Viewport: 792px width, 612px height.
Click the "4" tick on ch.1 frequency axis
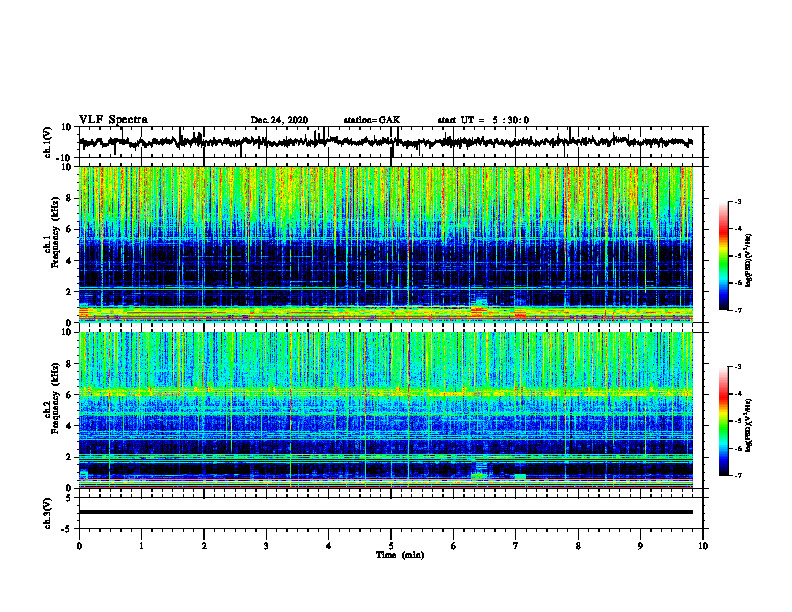pos(68,261)
